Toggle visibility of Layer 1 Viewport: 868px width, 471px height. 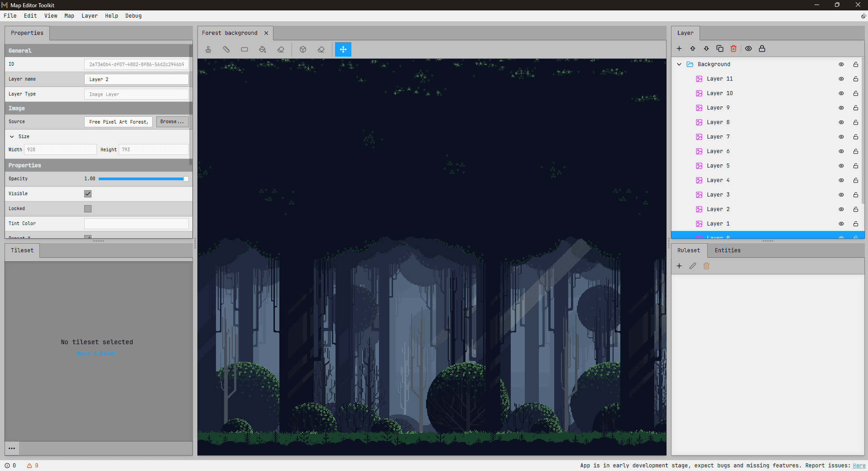click(841, 224)
